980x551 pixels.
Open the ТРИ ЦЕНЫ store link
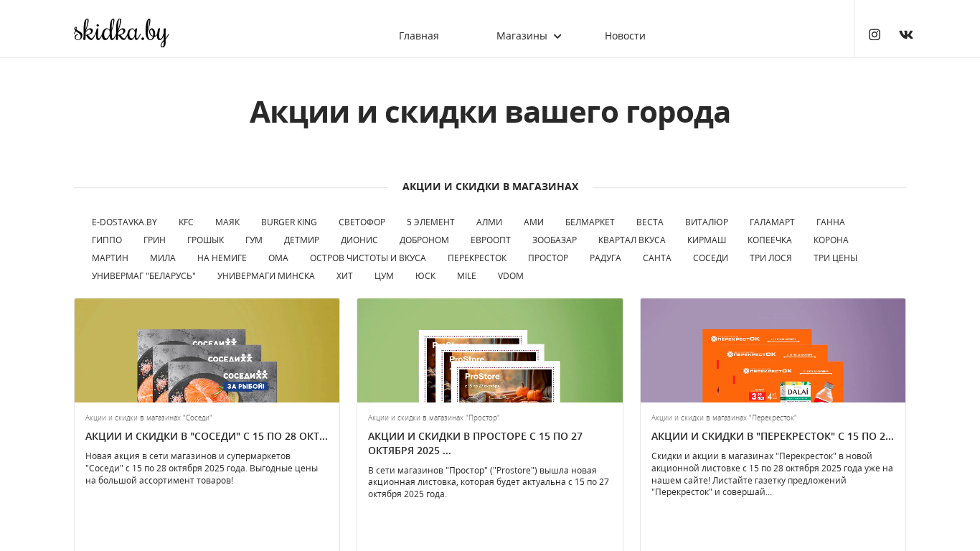(x=835, y=258)
